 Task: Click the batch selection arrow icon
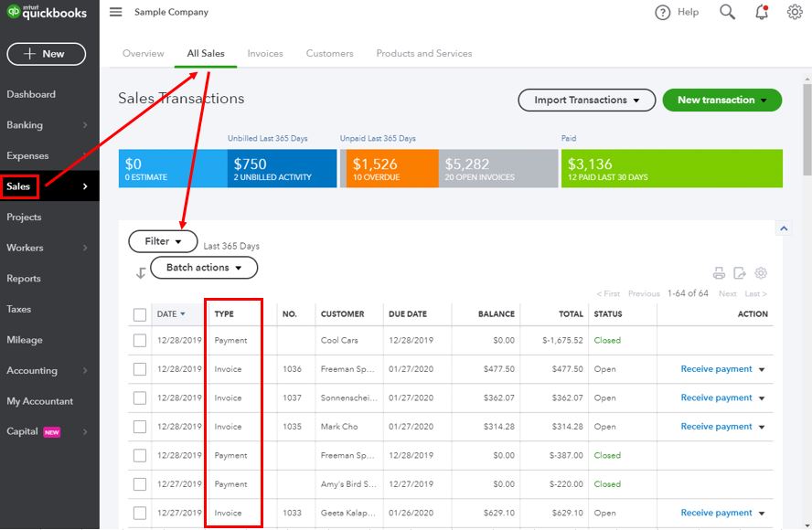(x=140, y=272)
